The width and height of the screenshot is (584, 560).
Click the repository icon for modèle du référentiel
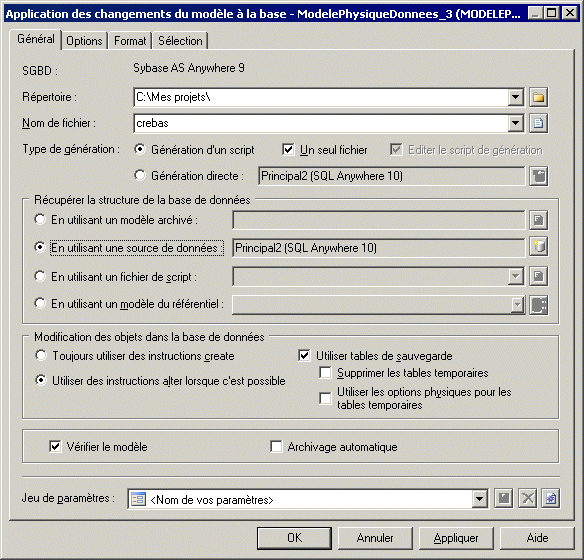click(538, 305)
